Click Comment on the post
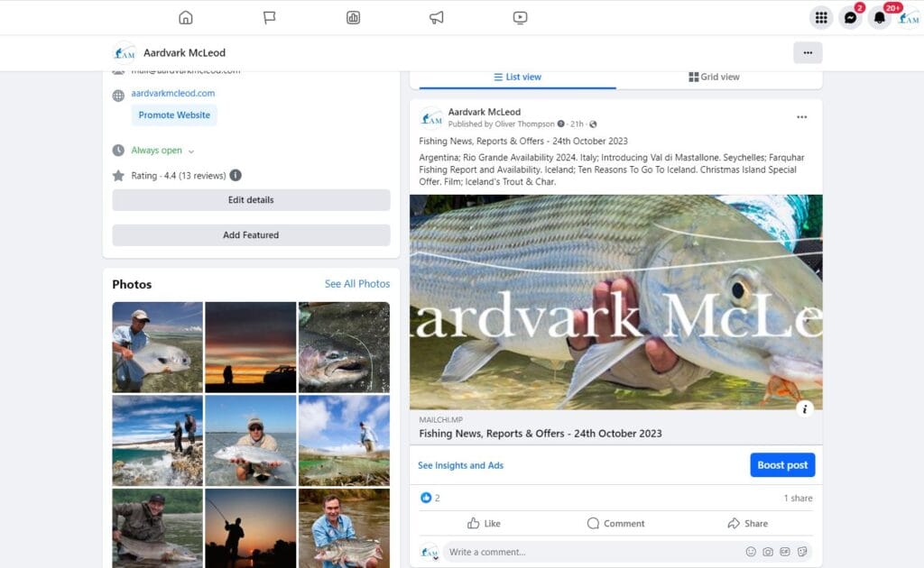 coord(615,523)
